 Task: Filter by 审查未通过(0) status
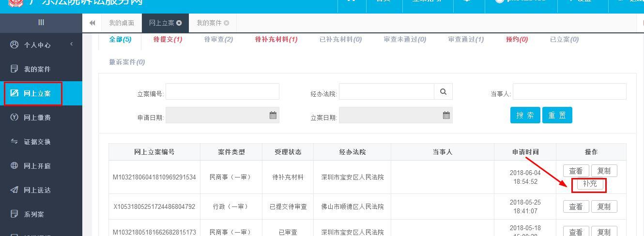click(405, 40)
